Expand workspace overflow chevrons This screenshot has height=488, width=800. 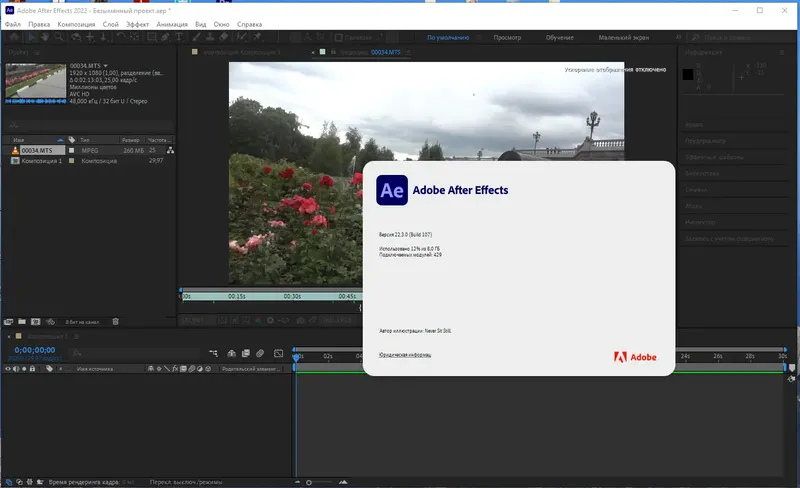(x=679, y=37)
